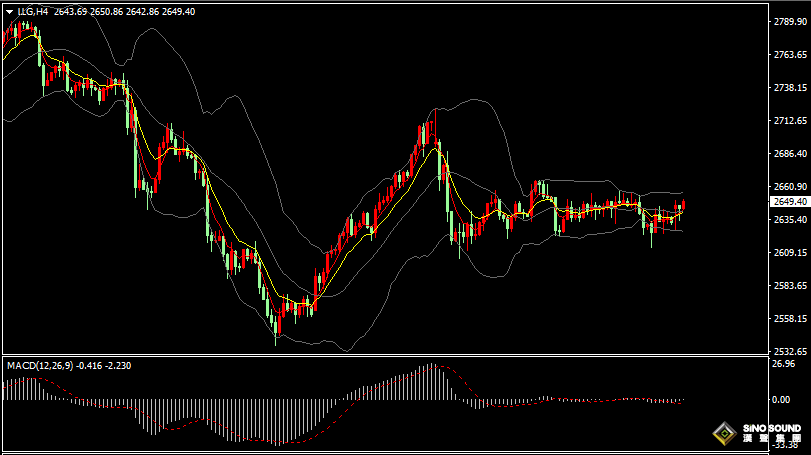Viewport: 811px width, 455px height.
Task: Expand the triangle arrow beside LLG,H4
Action: (8, 11)
